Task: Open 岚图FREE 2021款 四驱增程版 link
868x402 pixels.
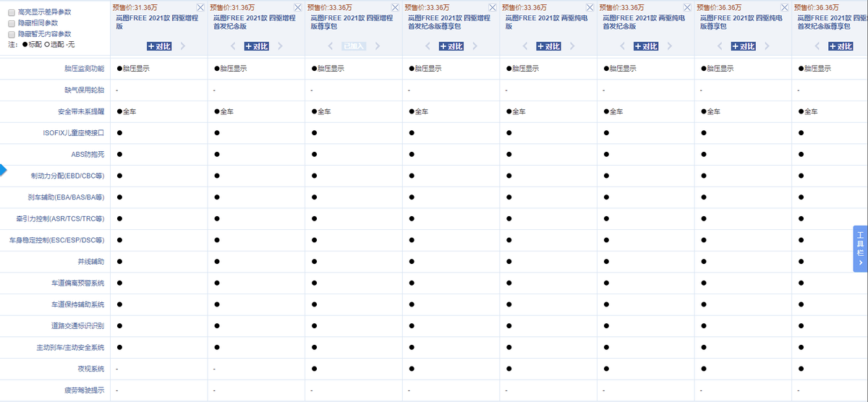Action: coord(156,22)
